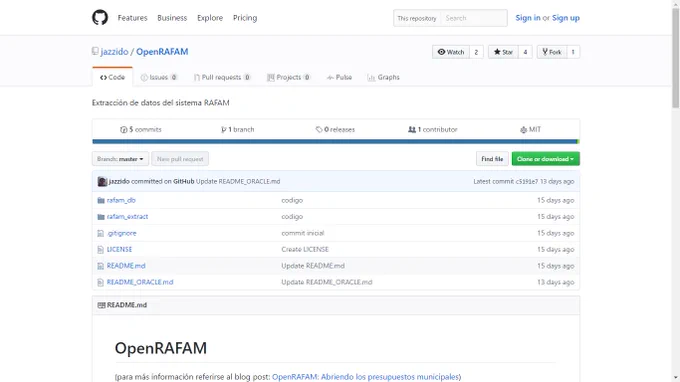Switch to the Pull requests tab
Screen dimensions: 680x382
[x=222, y=77]
